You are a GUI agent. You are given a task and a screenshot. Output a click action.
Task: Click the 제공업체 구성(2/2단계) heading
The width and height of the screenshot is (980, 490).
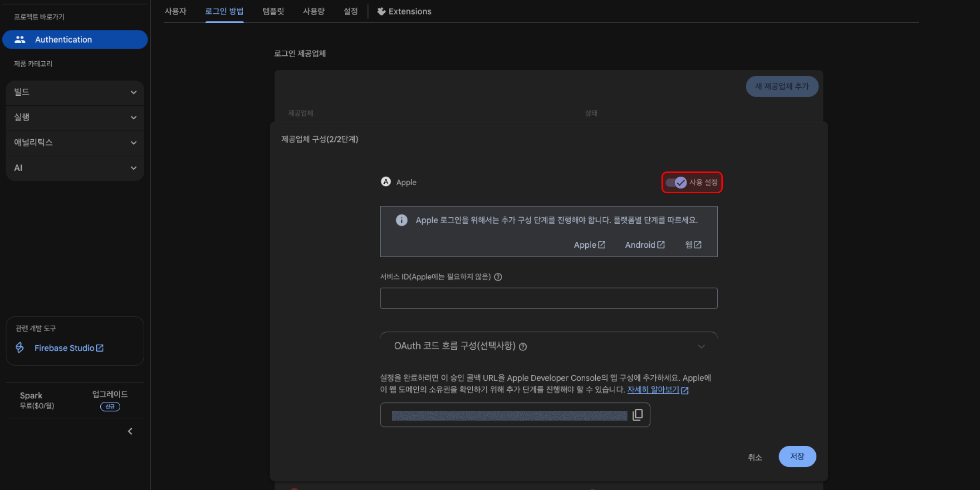[x=320, y=139]
